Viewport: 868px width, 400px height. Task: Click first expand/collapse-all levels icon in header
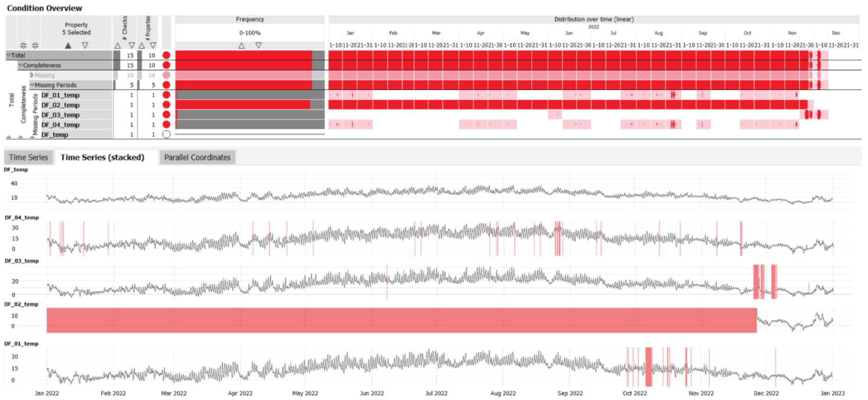coord(23,45)
